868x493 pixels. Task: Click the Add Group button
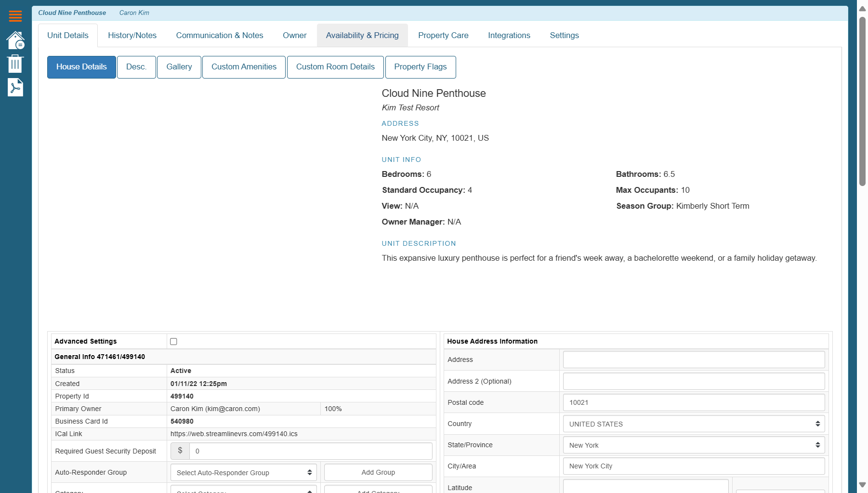[x=378, y=472]
